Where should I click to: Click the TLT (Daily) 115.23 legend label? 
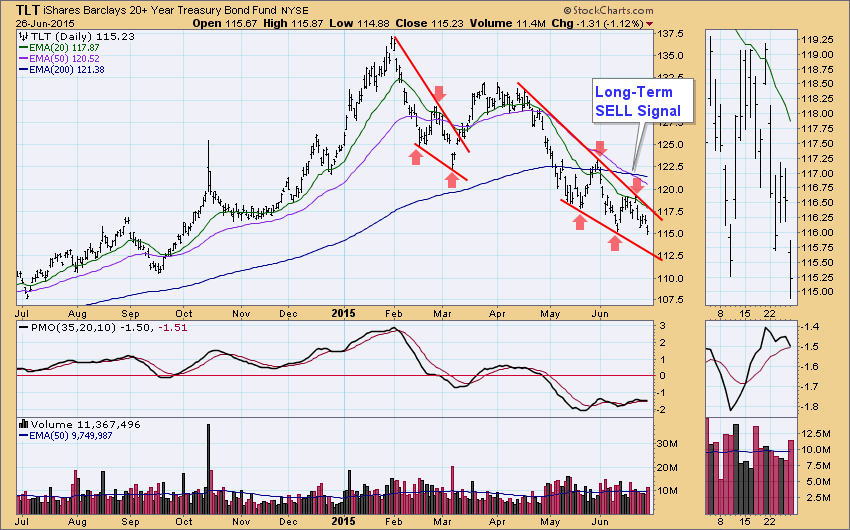(82, 37)
